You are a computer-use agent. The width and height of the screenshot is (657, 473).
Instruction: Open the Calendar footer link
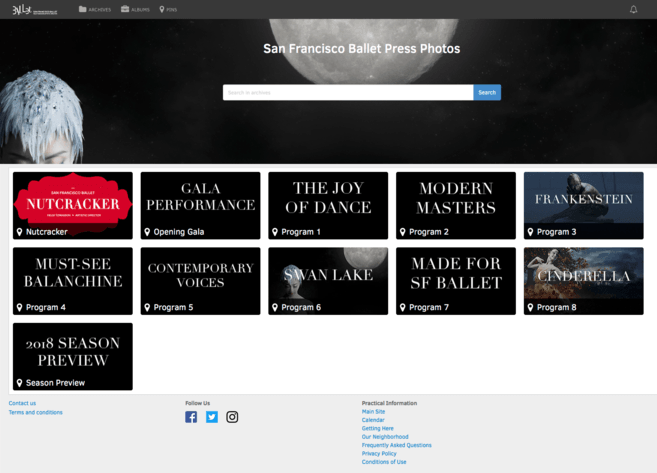[373, 420]
